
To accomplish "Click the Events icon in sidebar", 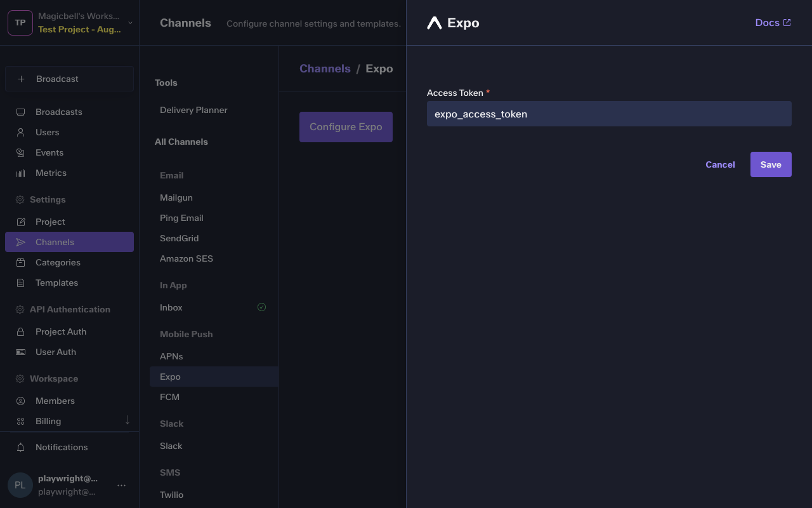I will [20, 152].
